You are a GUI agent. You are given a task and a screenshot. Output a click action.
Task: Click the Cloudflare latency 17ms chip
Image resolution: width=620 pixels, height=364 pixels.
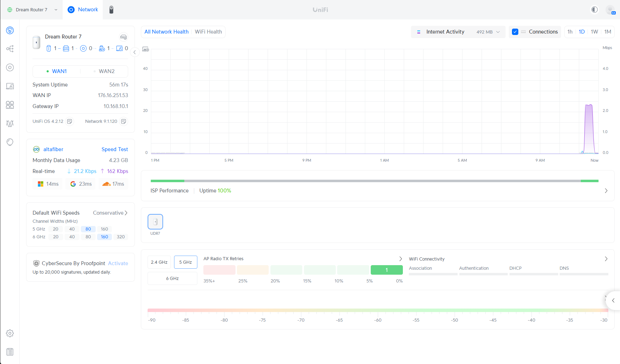(113, 184)
